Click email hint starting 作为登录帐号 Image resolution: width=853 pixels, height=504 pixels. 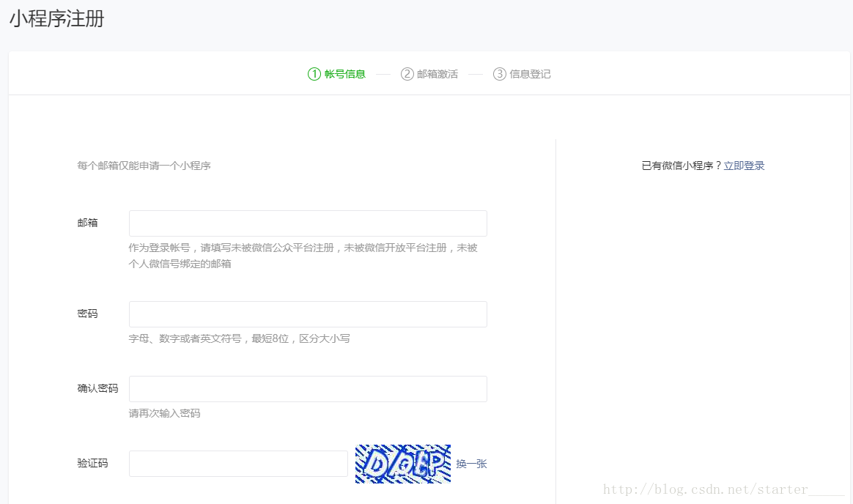point(303,256)
